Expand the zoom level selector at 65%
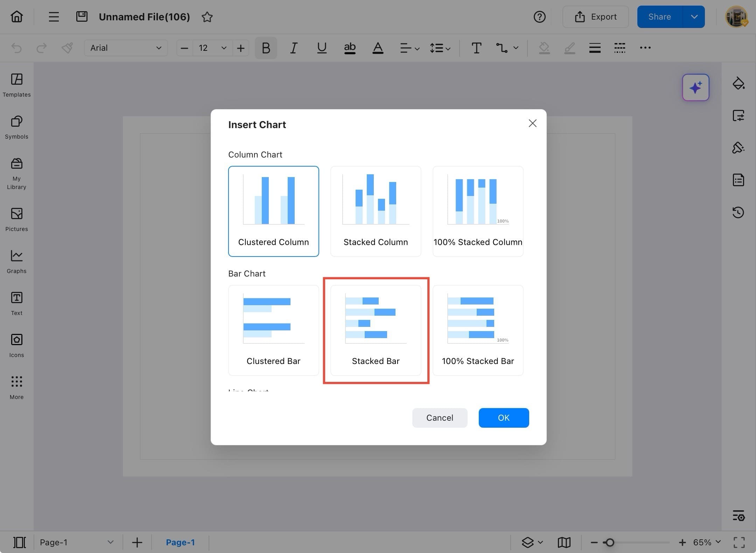756x553 pixels. (x=703, y=542)
